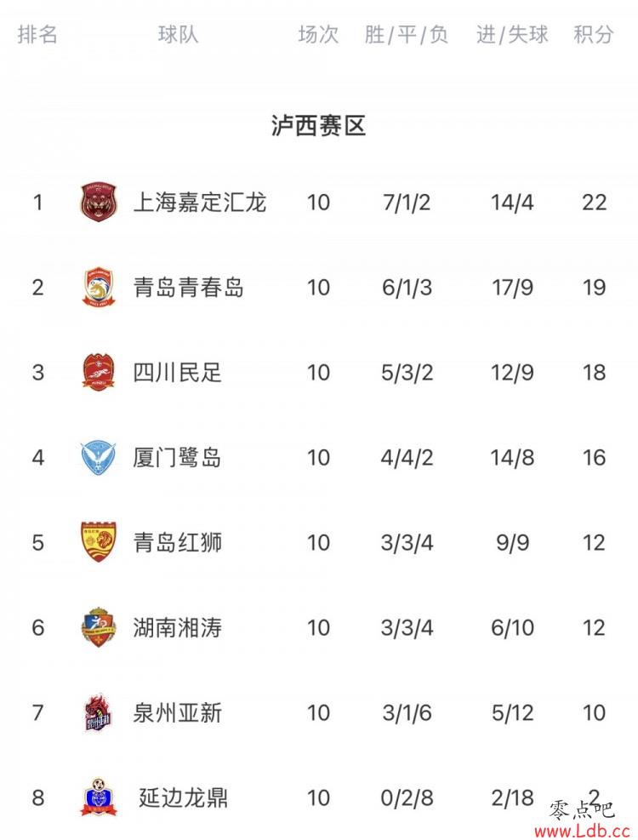Image resolution: width=638 pixels, height=840 pixels.
Task: Click the 青岛青春岛 team crest
Action: [x=99, y=287]
